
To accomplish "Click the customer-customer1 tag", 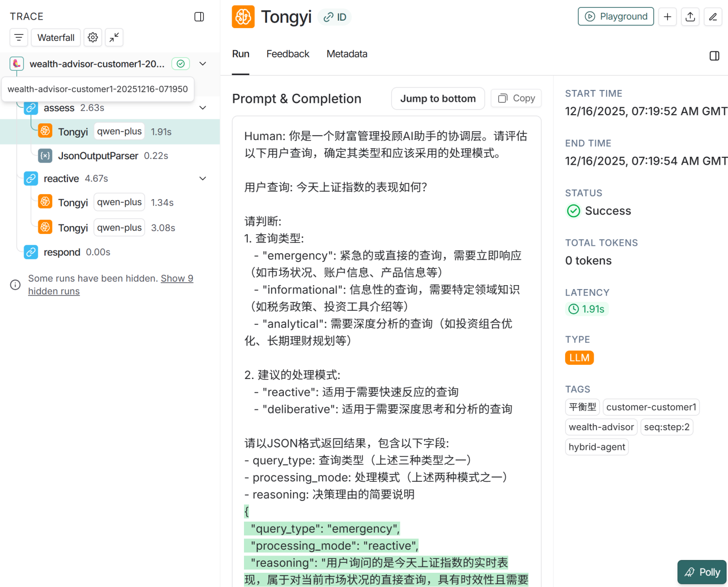I will pyautogui.click(x=651, y=407).
